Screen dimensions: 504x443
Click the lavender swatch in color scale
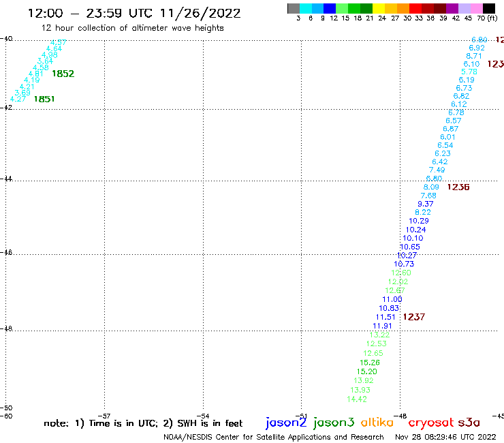click(464, 8)
